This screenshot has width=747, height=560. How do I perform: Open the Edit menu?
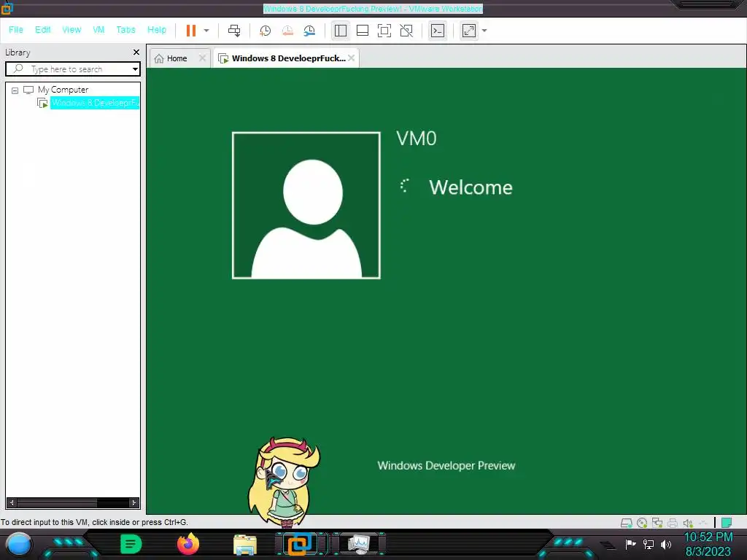click(43, 29)
